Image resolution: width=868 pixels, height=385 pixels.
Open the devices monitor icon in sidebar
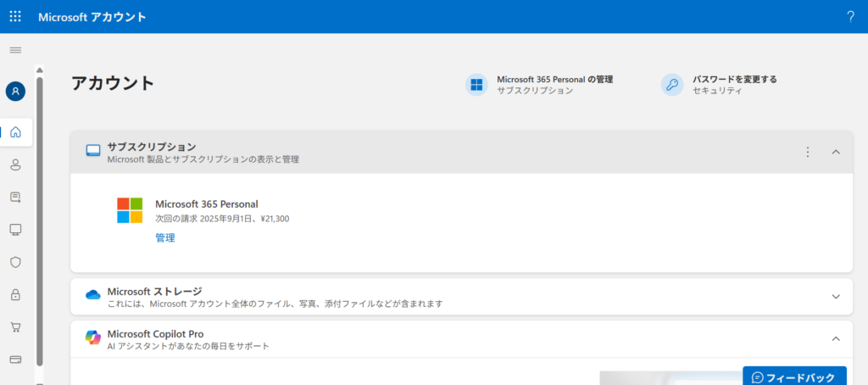click(15, 229)
